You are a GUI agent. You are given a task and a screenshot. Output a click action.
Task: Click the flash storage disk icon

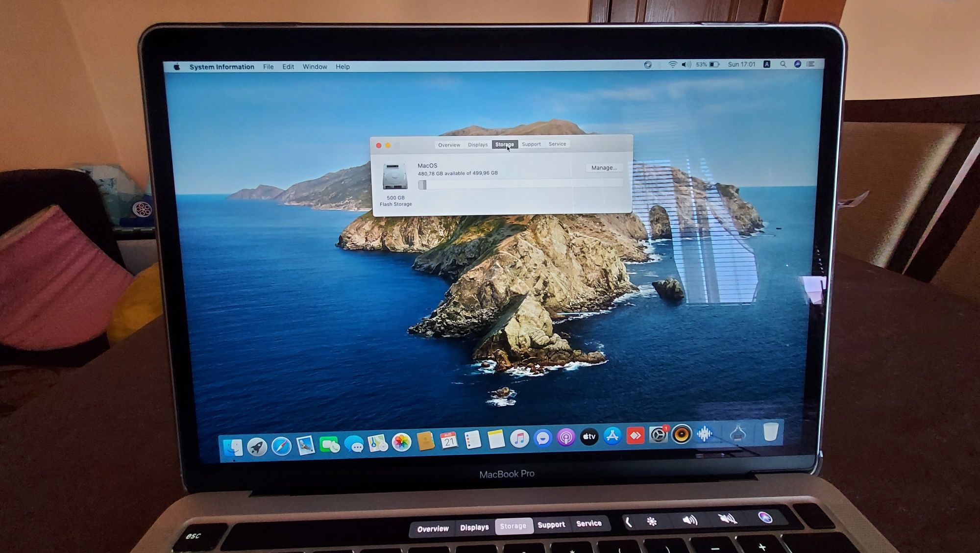click(x=395, y=177)
